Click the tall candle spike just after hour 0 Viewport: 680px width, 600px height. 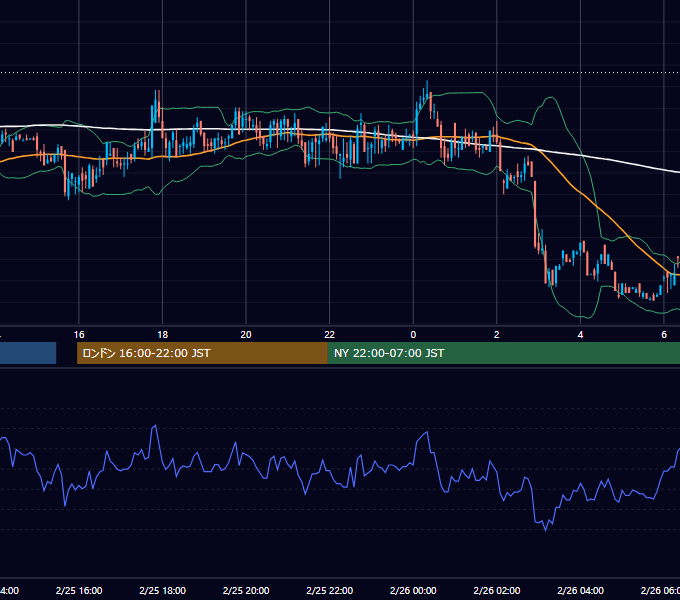(427, 91)
